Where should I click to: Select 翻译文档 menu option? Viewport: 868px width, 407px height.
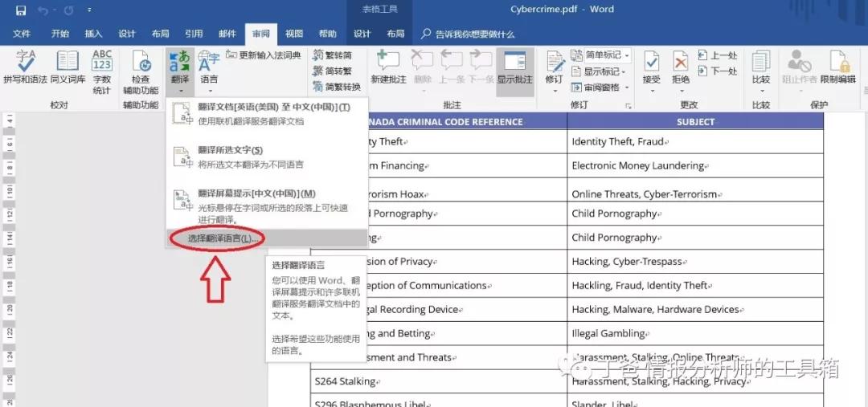266,113
